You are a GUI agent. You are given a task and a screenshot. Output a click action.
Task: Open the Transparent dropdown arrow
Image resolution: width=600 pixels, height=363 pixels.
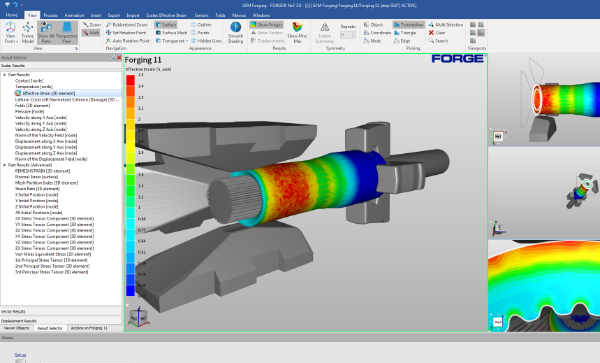[x=186, y=41]
